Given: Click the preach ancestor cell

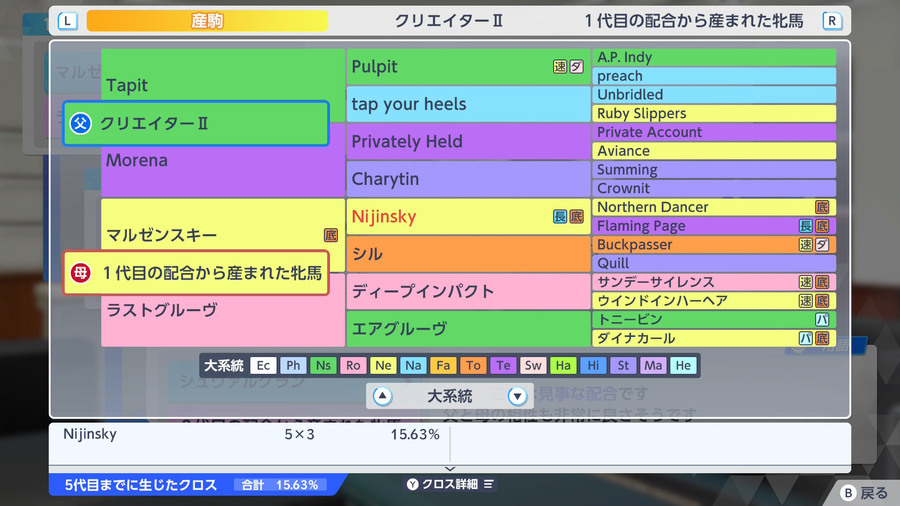Looking at the screenshot, I should click(713, 76).
